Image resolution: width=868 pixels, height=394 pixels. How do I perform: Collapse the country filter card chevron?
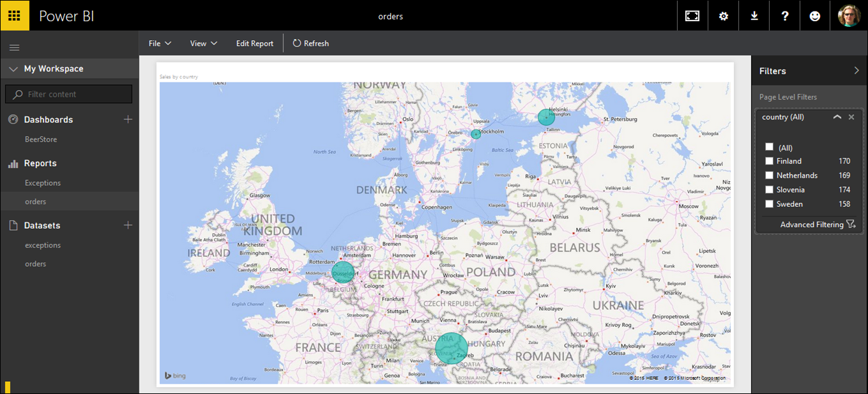pos(837,117)
